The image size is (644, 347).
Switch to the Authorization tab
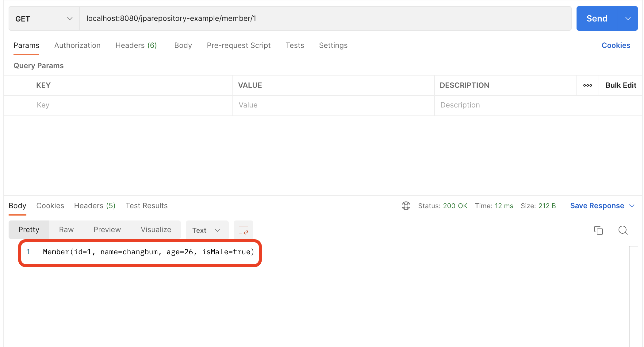(77, 45)
